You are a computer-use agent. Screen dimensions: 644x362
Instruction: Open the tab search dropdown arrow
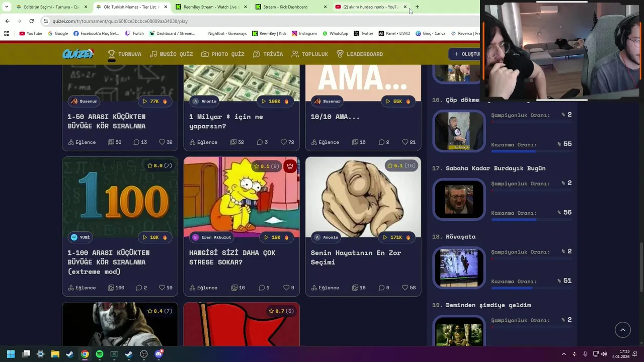tap(7, 7)
